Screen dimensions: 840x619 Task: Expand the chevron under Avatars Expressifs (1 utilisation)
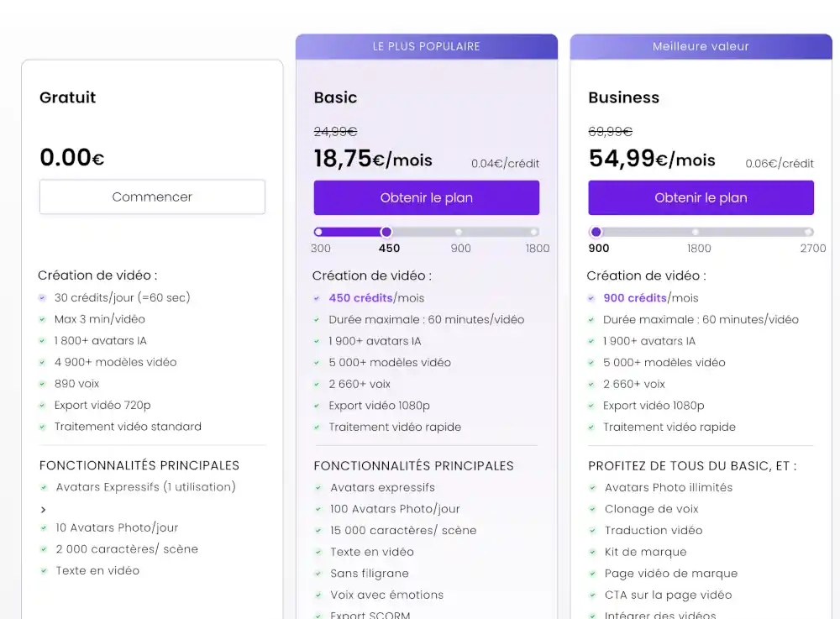pyautogui.click(x=44, y=510)
